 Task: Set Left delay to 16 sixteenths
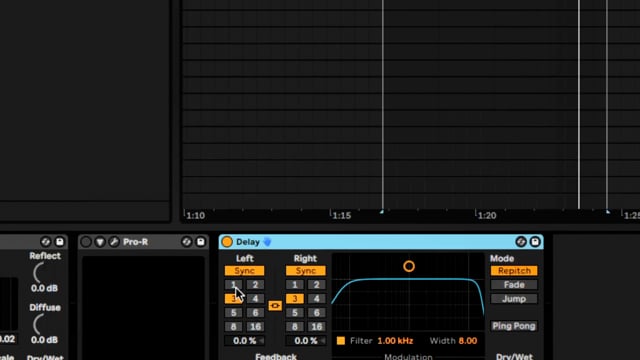[x=255, y=327]
